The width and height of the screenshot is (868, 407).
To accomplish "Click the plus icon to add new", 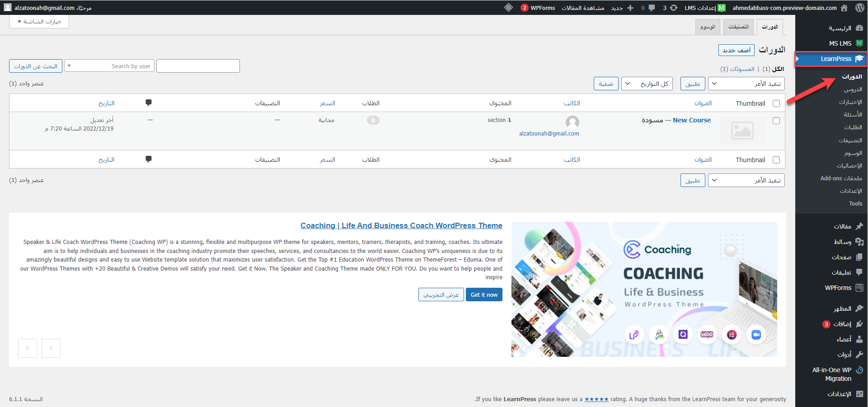I will [x=630, y=8].
